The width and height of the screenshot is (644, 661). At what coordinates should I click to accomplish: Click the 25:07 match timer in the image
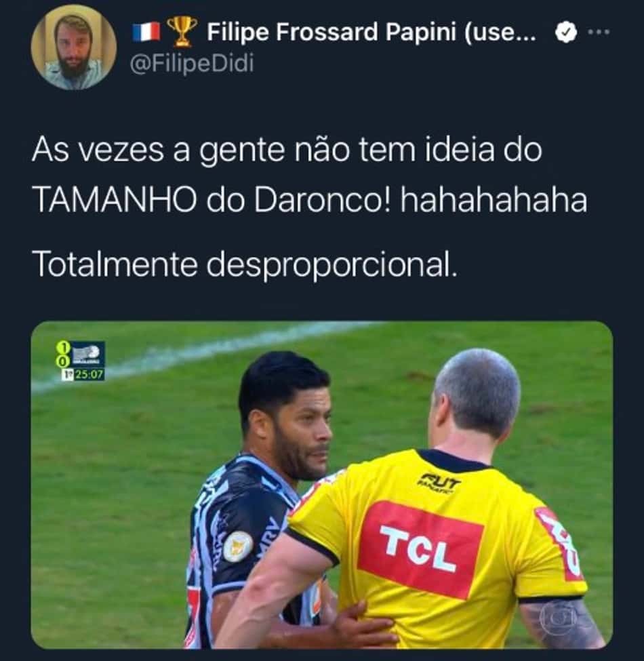89,374
